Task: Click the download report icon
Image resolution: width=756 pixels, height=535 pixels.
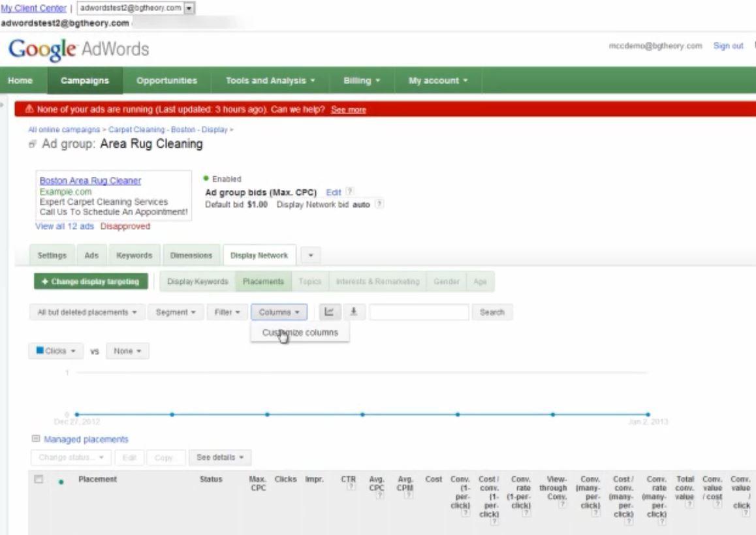Action: click(x=353, y=312)
